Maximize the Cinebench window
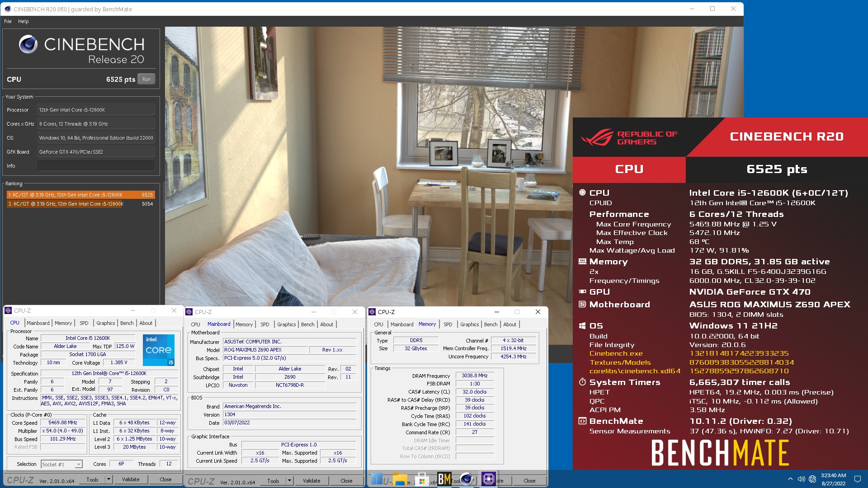The image size is (868, 488). click(x=712, y=9)
